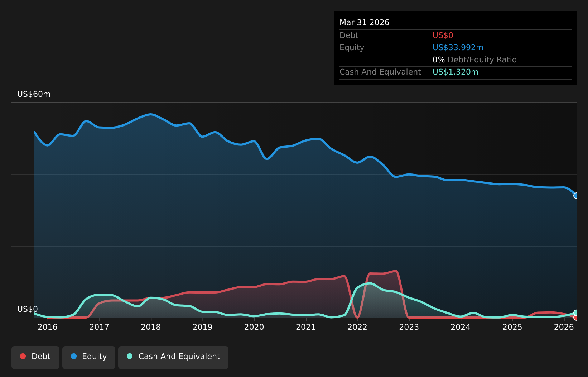Toggle the Cash And Equivalent legend button

(173, 357)
